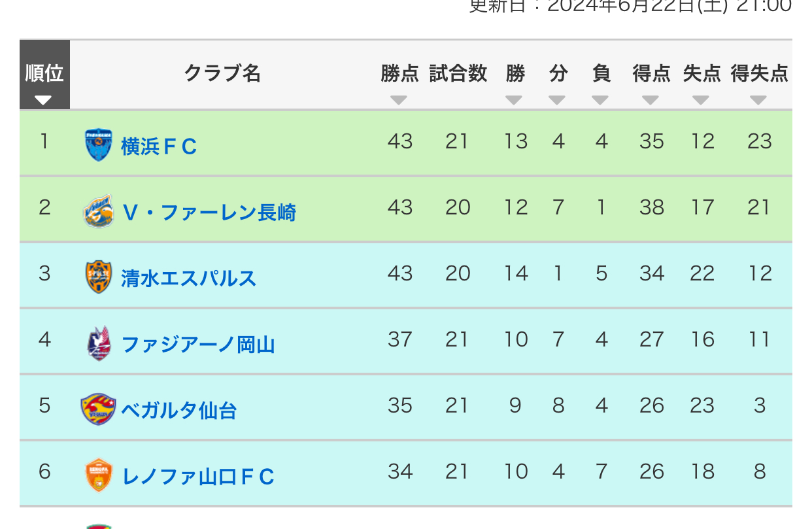The width and height of the screenshot is (812, 529).
Task: Open the 清水エスパルス club link
Action: click(189, 279)
